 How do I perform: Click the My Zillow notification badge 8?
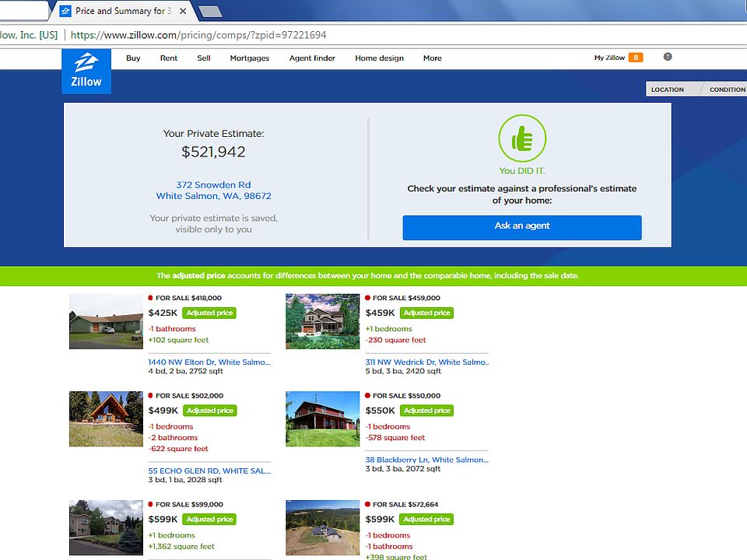coord(636,58)
